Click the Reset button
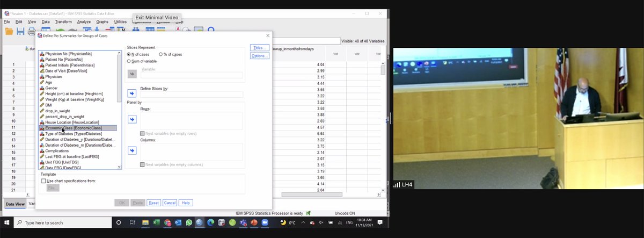This screenshot has height=238, width=644. pos(153,203)
